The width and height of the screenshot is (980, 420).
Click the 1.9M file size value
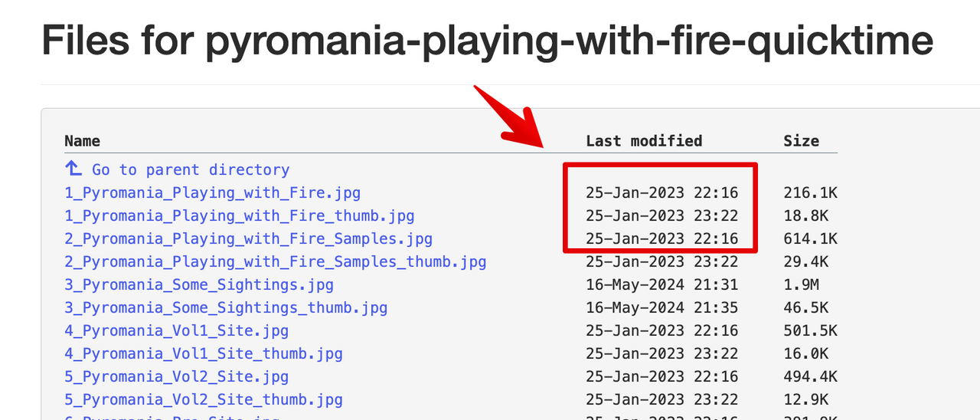point(801,285)
